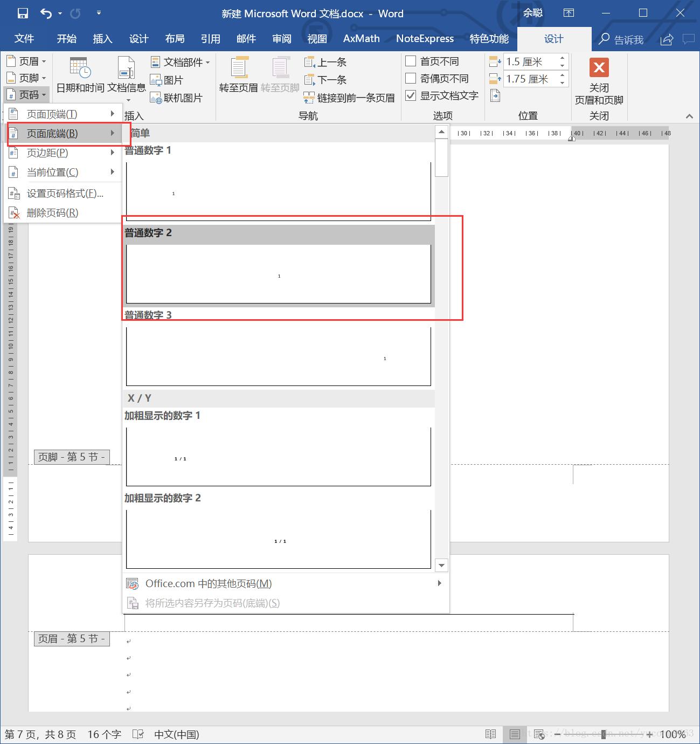The height and width of the screenshot is (744, 700).
Task: Click the Insert Alignment Tab icon
Action: [x=495, y=96]
